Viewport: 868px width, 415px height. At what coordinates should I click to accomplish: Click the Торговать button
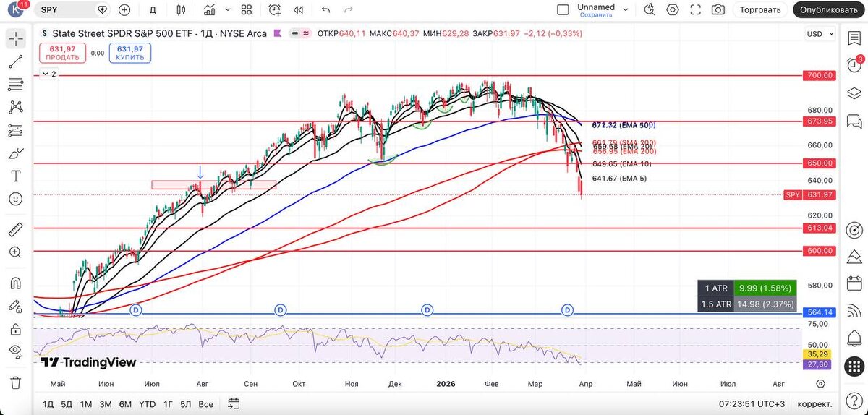760,10
